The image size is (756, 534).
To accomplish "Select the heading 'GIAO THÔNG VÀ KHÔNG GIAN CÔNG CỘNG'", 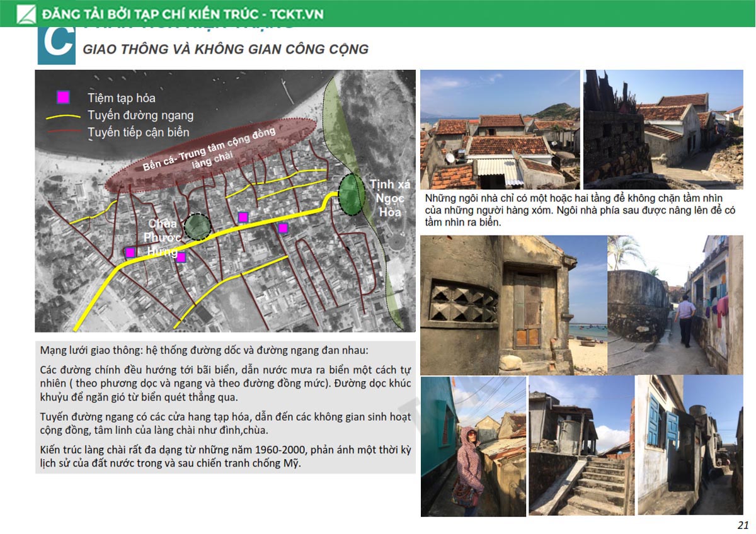I will 226,49.
